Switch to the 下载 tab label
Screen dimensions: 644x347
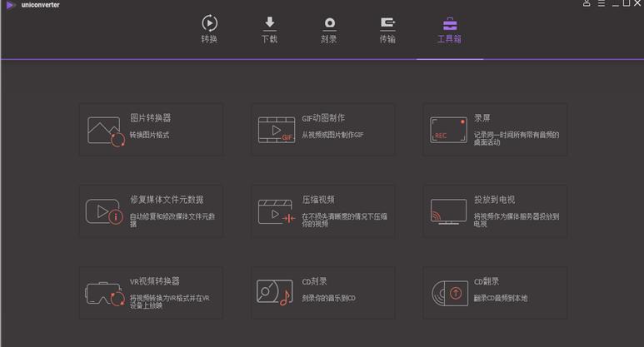[x=269, y=39]
